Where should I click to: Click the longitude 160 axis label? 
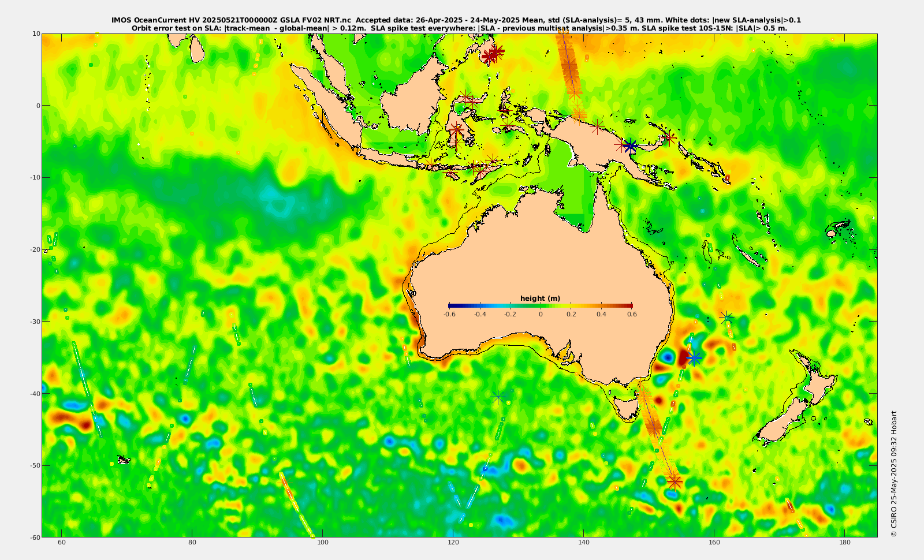click(714, 543)
